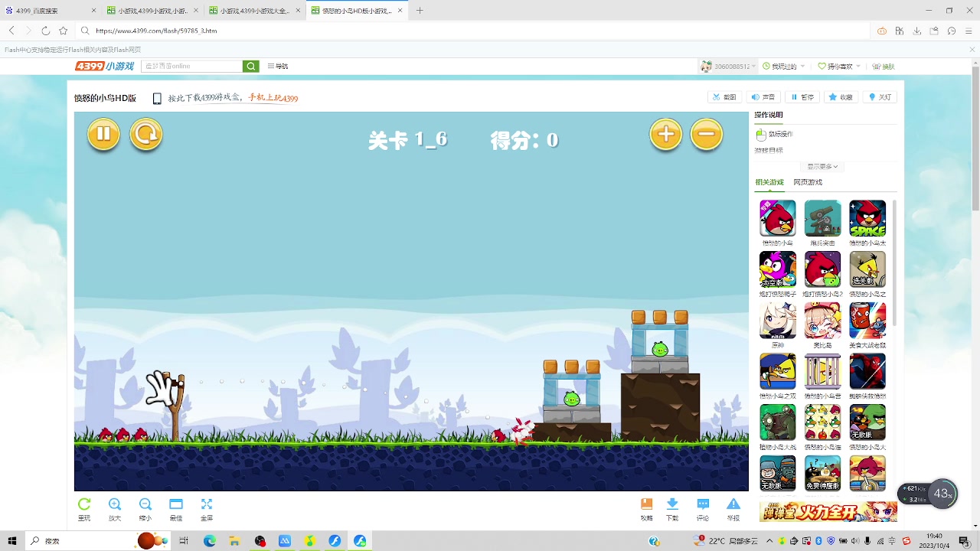
Task: Open the 评论 comments panel
Action: 702,508
